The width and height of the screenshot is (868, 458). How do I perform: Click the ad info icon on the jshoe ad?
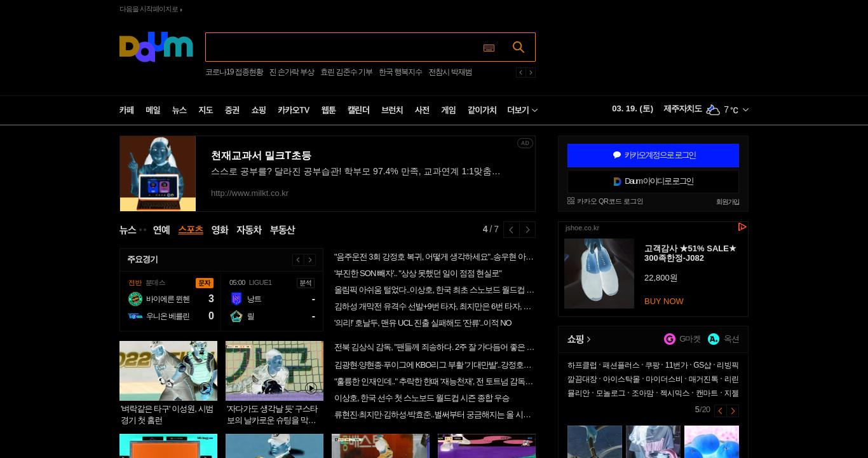pyautogui.click(x=742, y=227)
